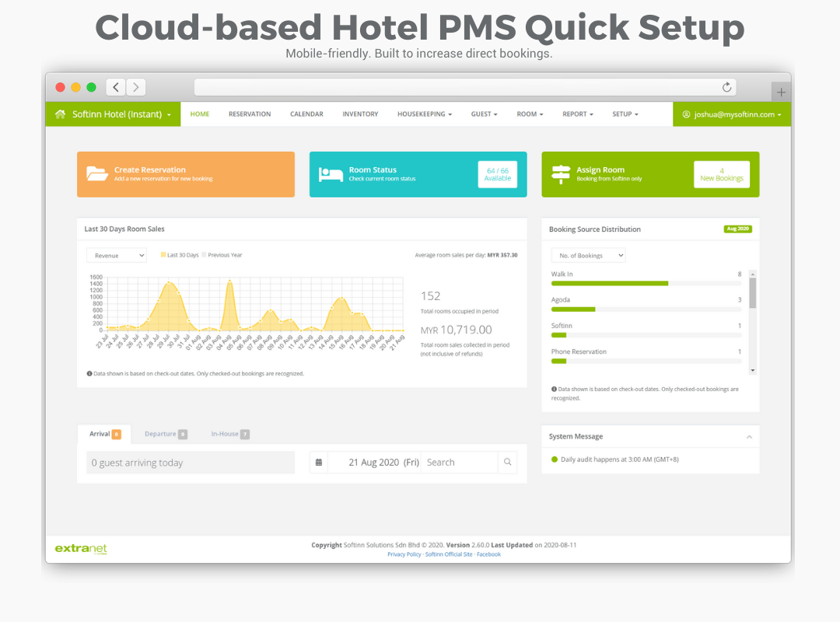Image resolution: width=840 pixels, height=622 pixels.
Task: Open the No. of Bookings dropdown
Action: pyautogui.click(x=588, y=256)
